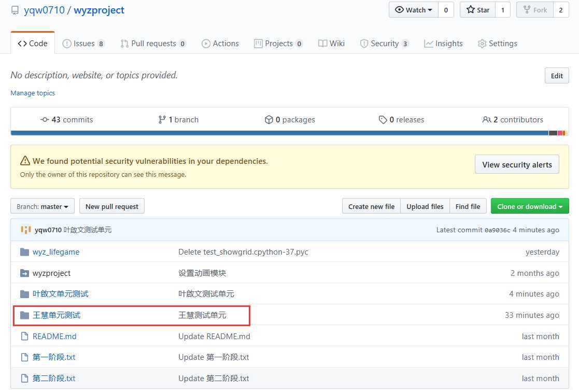Click the 2 months ago timestamp
This screenshot has width=579, height=392.
coord(535,273)
